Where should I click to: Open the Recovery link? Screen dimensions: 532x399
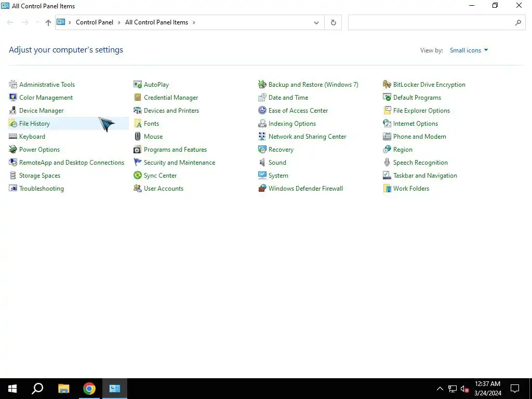click(x=281, y=150)
